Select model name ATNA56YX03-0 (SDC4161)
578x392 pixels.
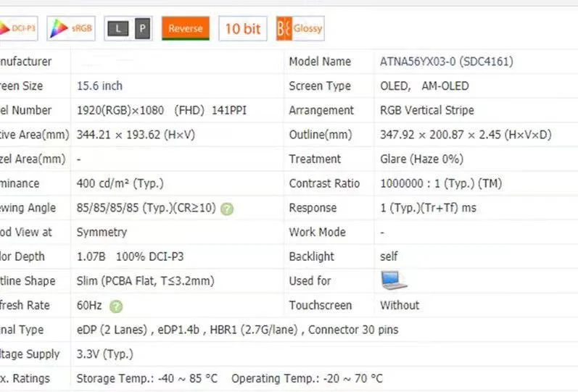(447, 62)
